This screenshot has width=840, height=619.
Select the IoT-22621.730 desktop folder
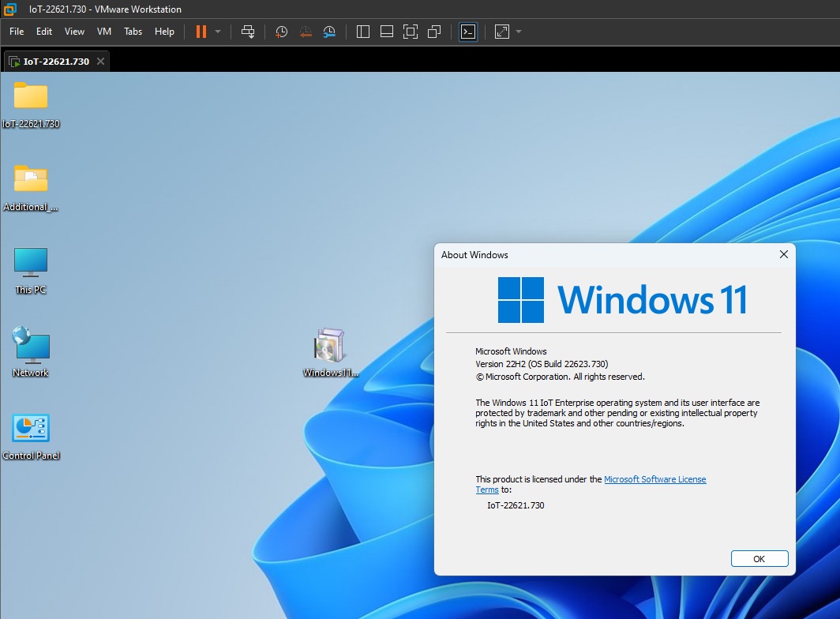coord(31,106)
